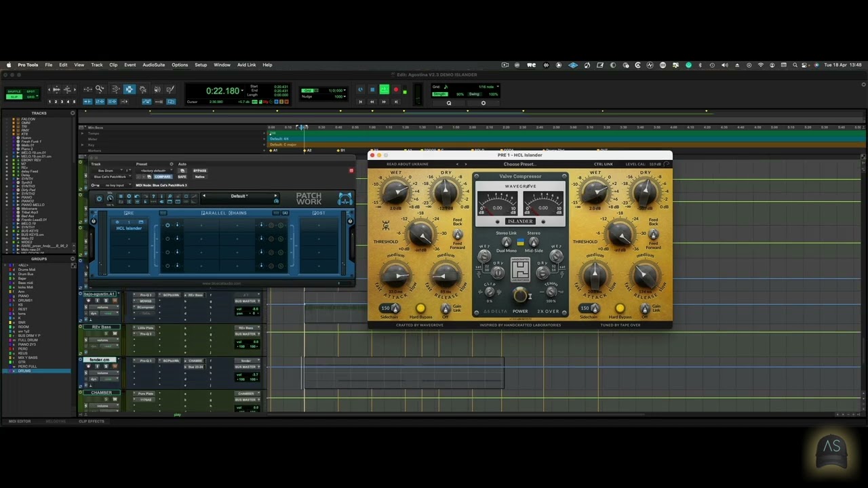The width and height of the screenshot is (868, 488).
Task: Click the PatchWork settings gear icon in toolbar
Action: (x=129, y=196)
